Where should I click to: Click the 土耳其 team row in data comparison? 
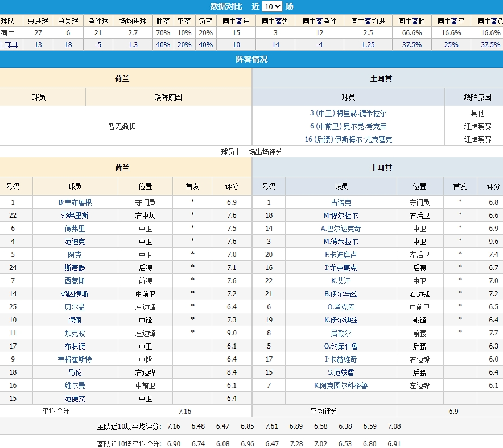click(x=8, y=45)
